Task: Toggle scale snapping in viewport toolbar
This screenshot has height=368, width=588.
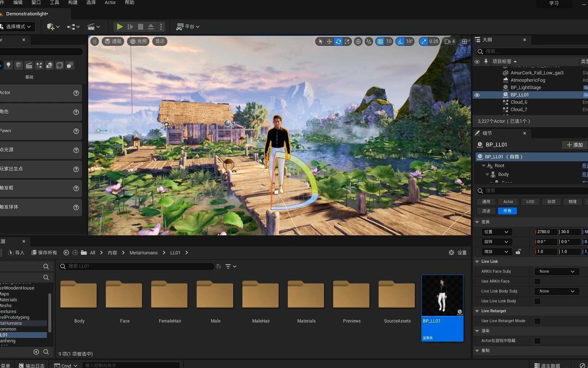Action: [424, 41]
